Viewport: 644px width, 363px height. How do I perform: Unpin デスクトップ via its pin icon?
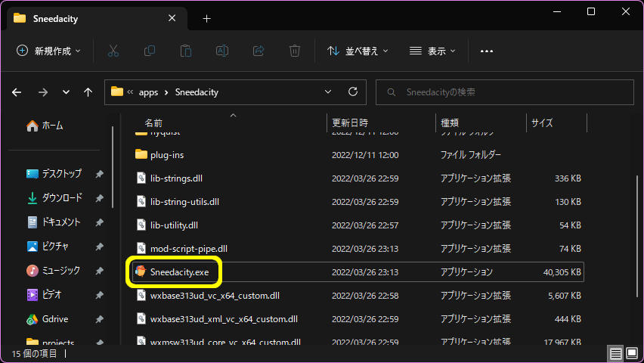click(x=99, y=174)
